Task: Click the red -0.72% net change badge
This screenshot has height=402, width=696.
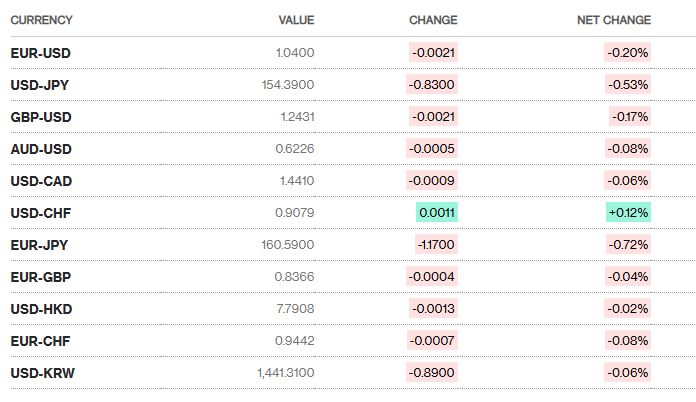Action: pyautogui.click(x=628, y=245)
